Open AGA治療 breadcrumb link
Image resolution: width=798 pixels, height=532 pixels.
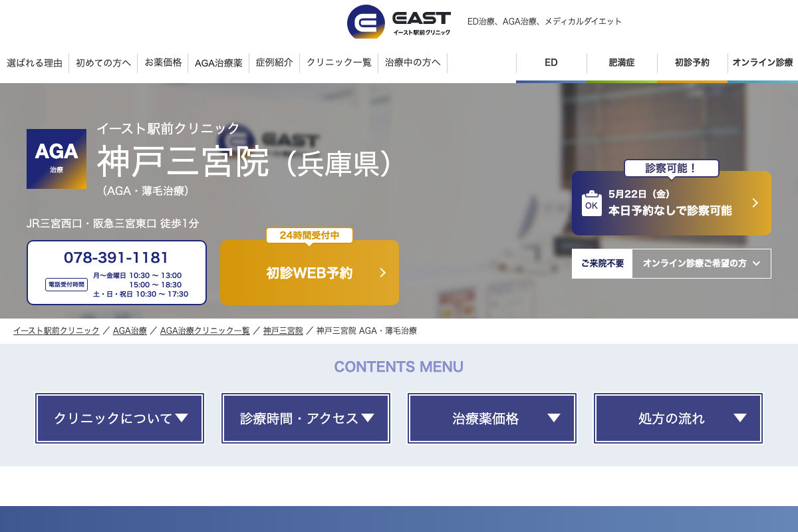coord(130,331)
